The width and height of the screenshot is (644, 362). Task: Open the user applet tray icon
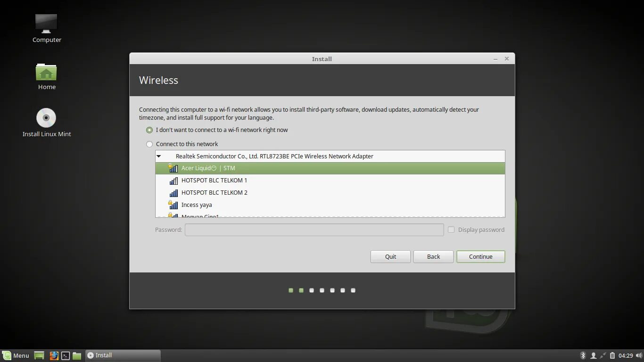click(x=593, y=355)
